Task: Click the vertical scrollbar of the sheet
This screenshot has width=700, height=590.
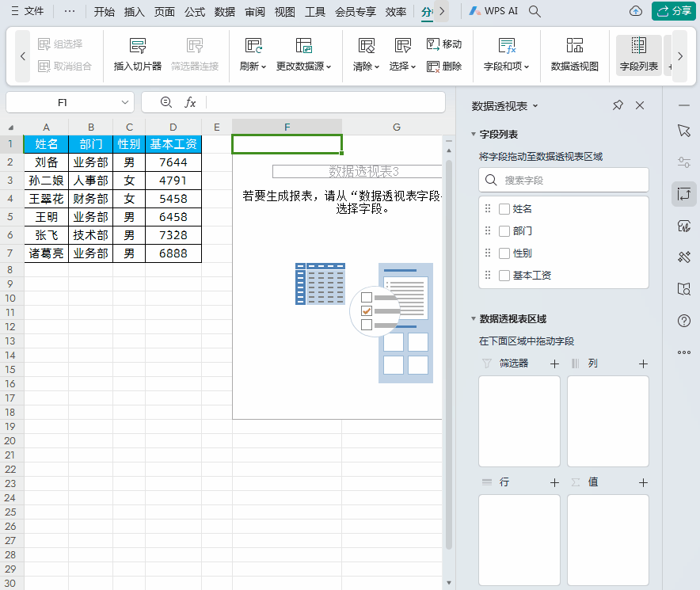Action: (x=449, y=348)
